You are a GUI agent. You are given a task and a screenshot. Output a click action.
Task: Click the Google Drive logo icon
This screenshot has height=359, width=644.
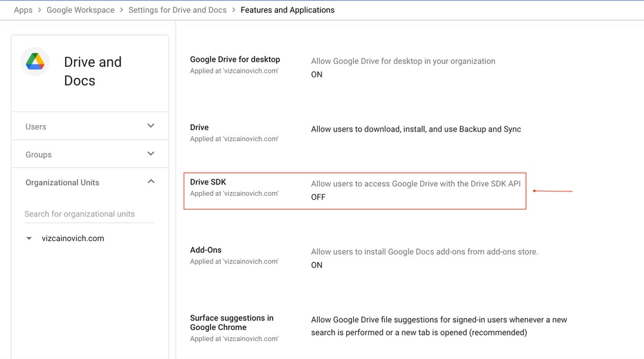click(x=35, y=62)
